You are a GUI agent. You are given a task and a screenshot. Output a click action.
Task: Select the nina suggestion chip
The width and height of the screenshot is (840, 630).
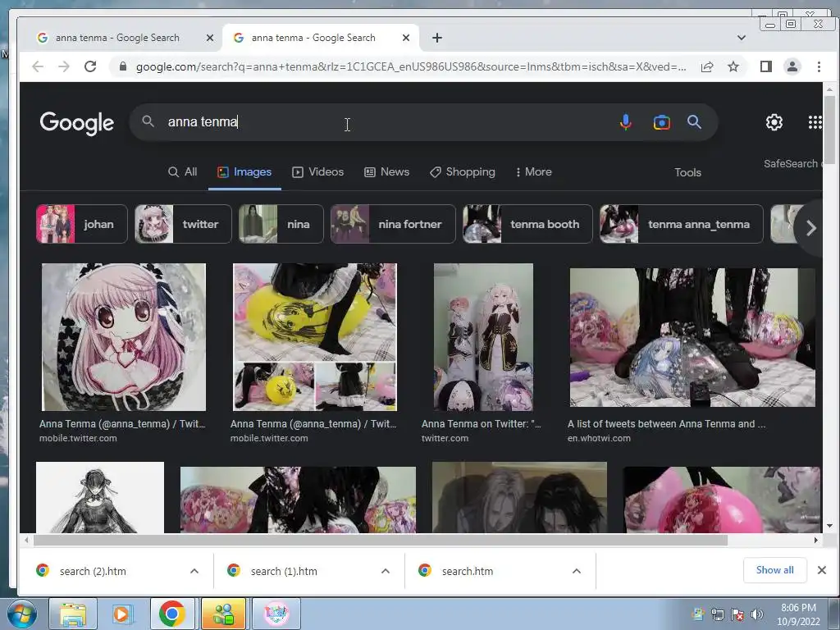coord(281,224)
